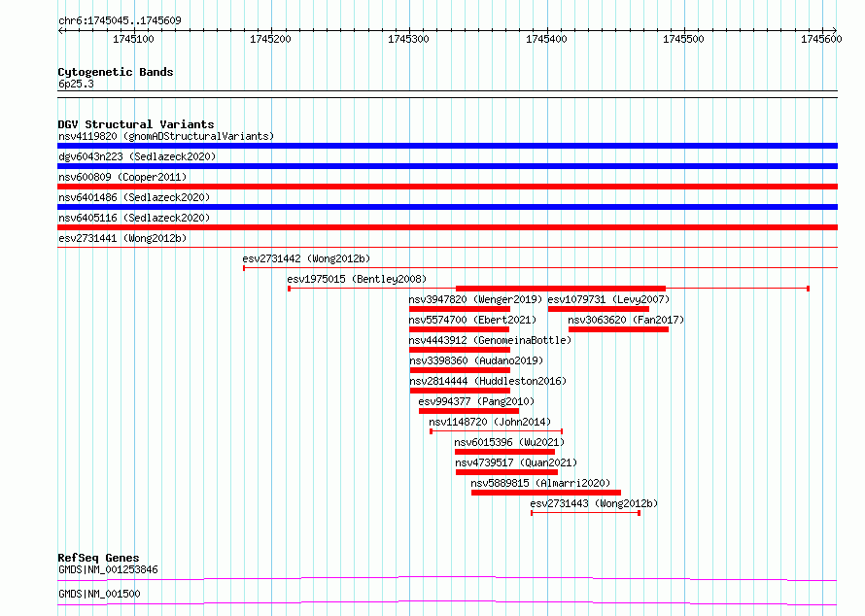The image size is (865, 616).
Task: Click the nsv4119820 gnomADStructuralVariants label
Action: tap(166, 136)
